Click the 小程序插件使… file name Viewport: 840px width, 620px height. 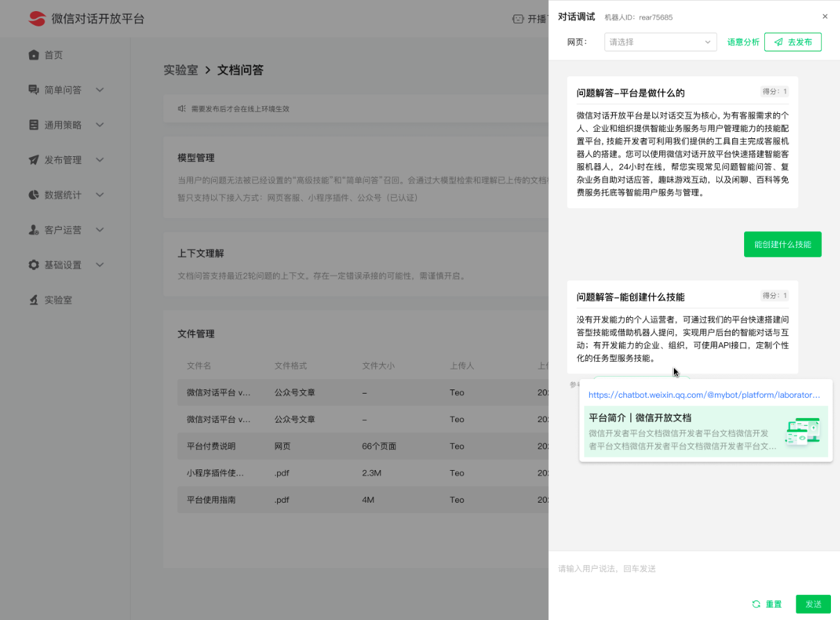[215, 474]
